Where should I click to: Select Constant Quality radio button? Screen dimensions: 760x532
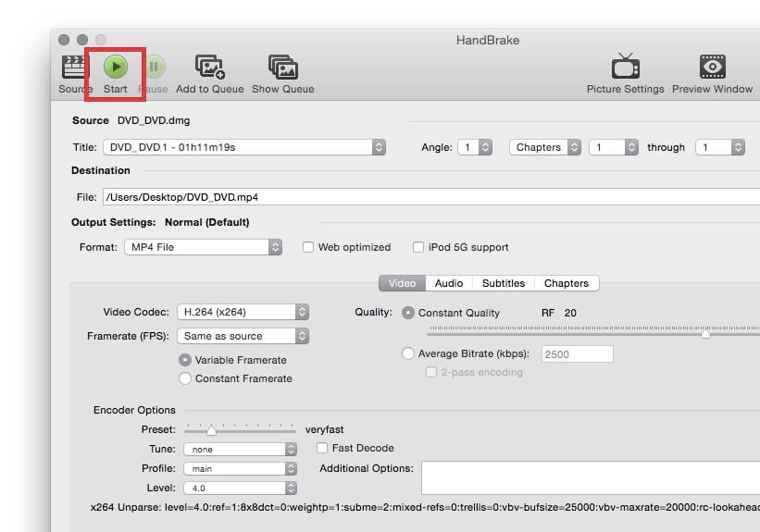tap(408, 313)
